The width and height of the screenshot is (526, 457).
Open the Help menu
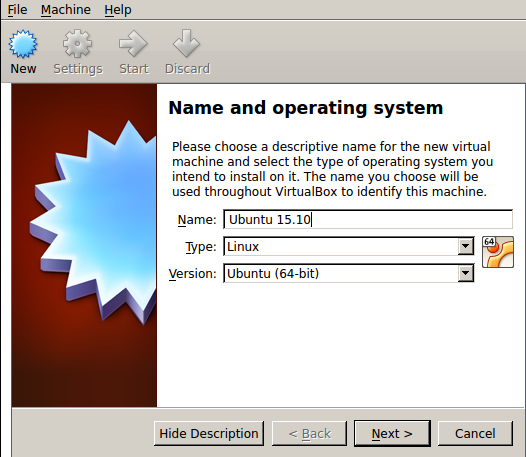point(118,10)
